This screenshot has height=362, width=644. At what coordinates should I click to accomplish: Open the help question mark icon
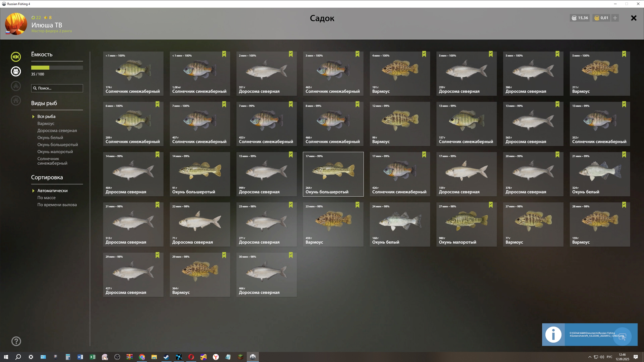point(16,341)
